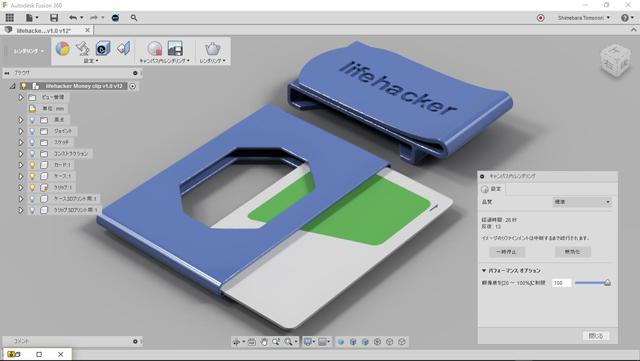Click the red record icon near username
This screenshot has height=361, width=640.
540,18
